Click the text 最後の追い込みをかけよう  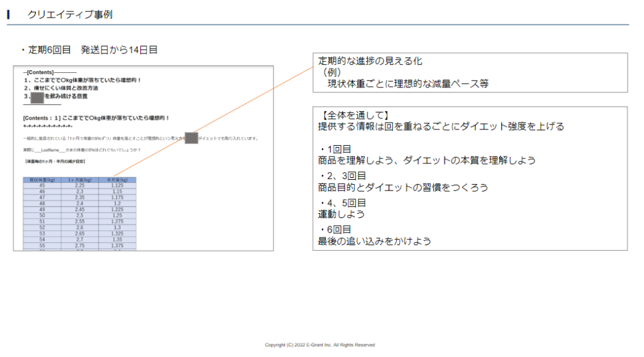(374, 241)
